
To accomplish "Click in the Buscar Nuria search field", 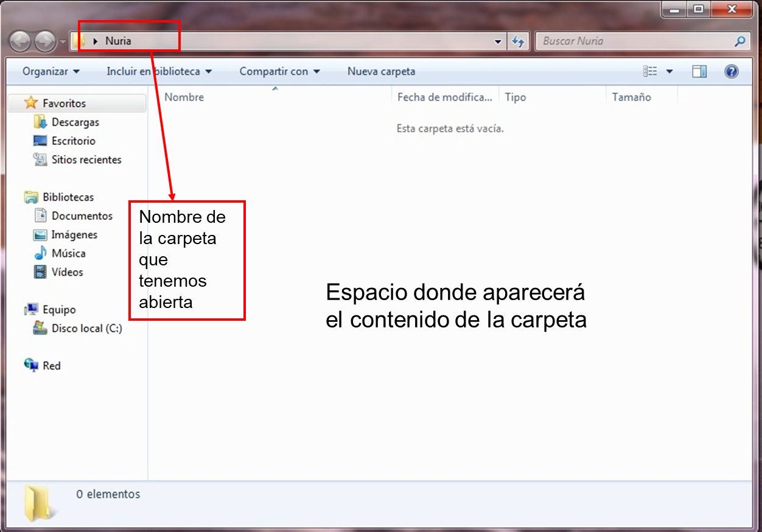I will pos(633,41).
